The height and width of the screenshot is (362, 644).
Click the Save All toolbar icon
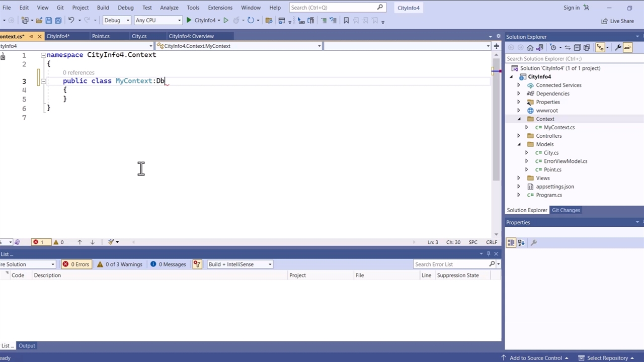pos(58,21)
